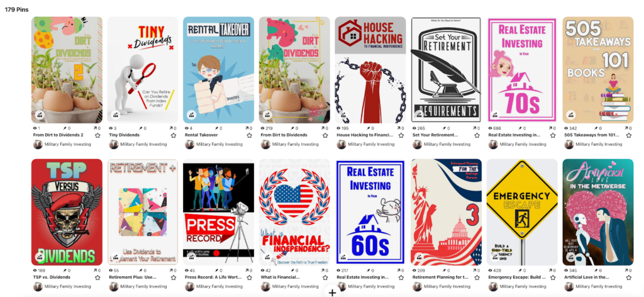Image resolution: width=644 pixels, height=297 pixels.
Task: Click the profile avatar under the Artificial Love pin
Action: (569, 286)
